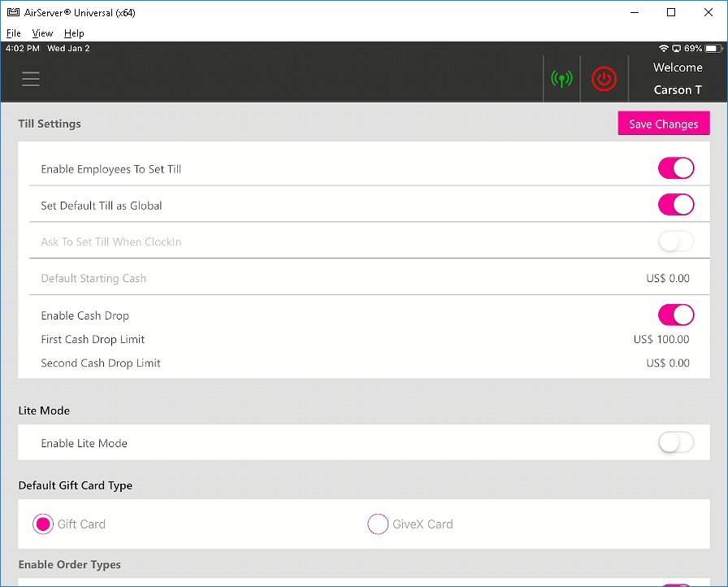Viewport: 728px width, 587px height.
Task: Turn off Set Default Till as Global
Action: coord(675,205)
